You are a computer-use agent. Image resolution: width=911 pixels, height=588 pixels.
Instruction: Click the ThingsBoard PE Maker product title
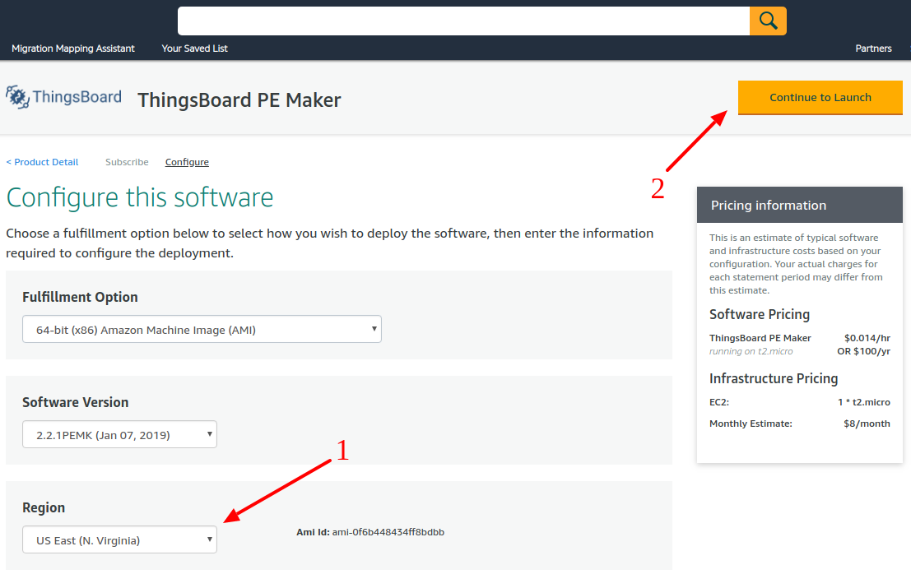click(x=239, y=100)
